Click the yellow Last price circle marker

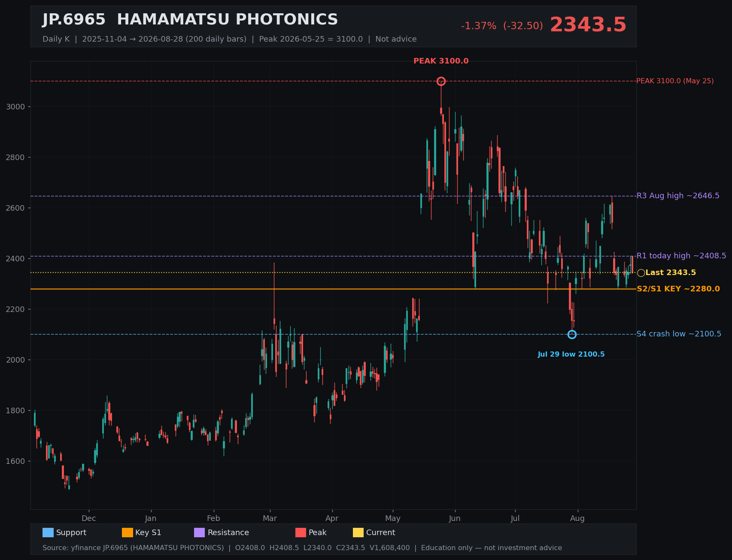[x=641, y=273]
